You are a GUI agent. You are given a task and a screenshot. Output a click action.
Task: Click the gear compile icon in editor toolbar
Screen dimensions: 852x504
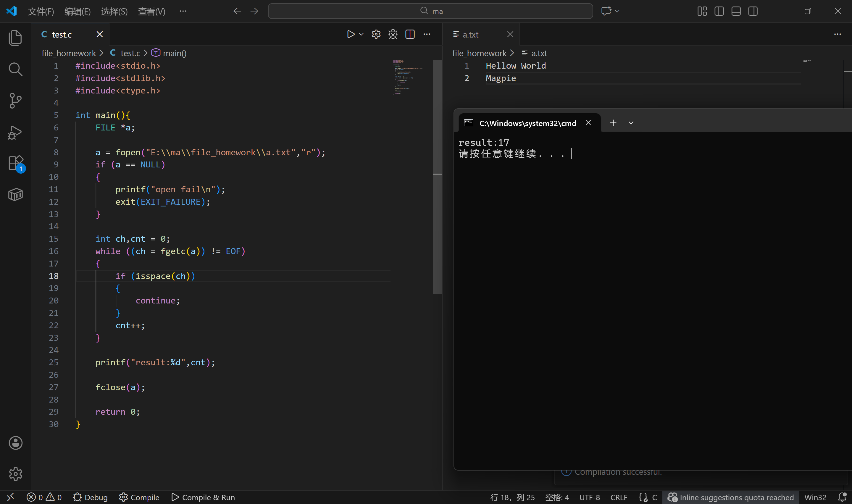pos(376,34)
